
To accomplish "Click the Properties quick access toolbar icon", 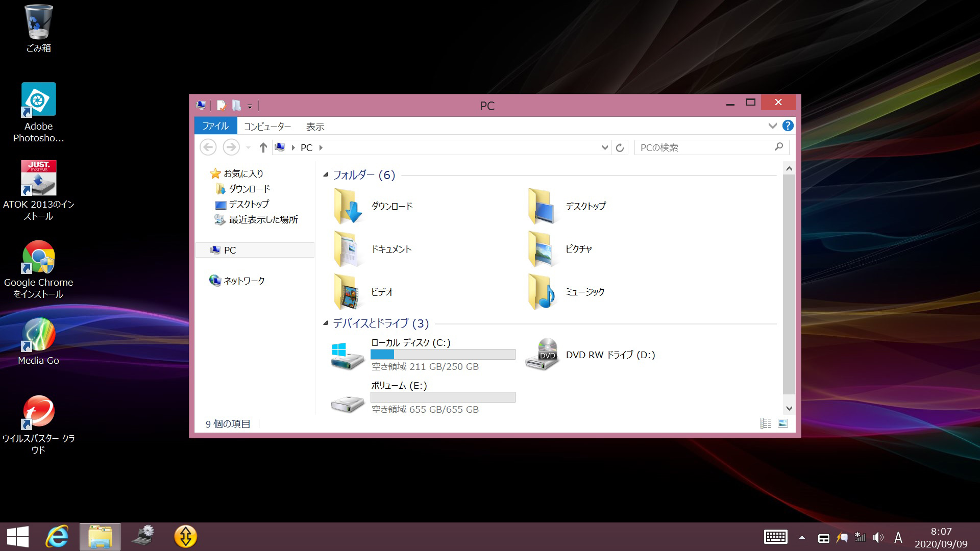I will click(222, 106).
